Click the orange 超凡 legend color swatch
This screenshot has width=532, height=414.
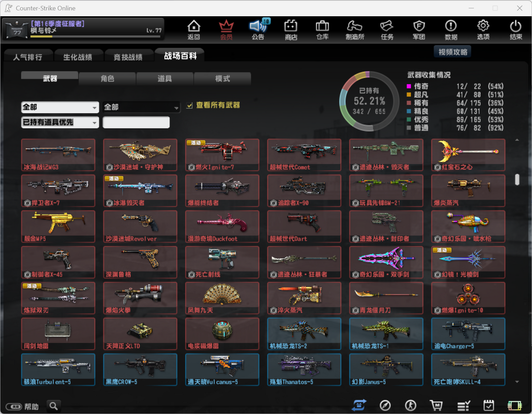(x=409, y=95)
